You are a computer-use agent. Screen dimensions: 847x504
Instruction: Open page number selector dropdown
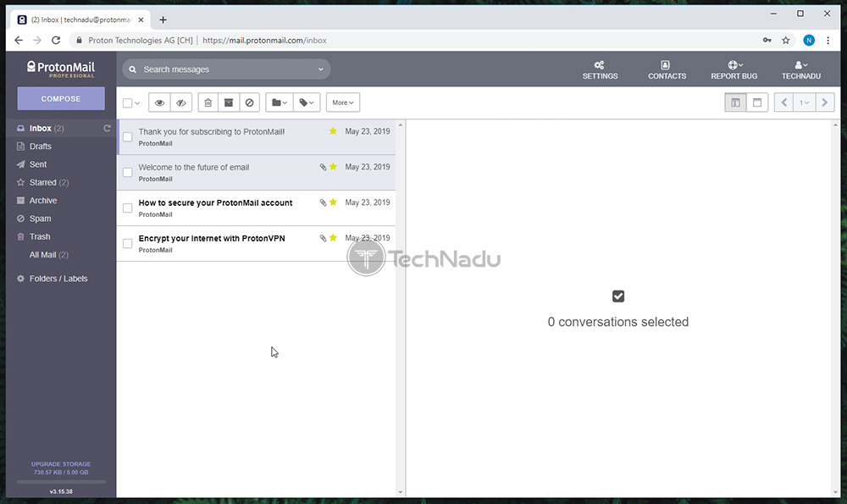pos(804,102)
